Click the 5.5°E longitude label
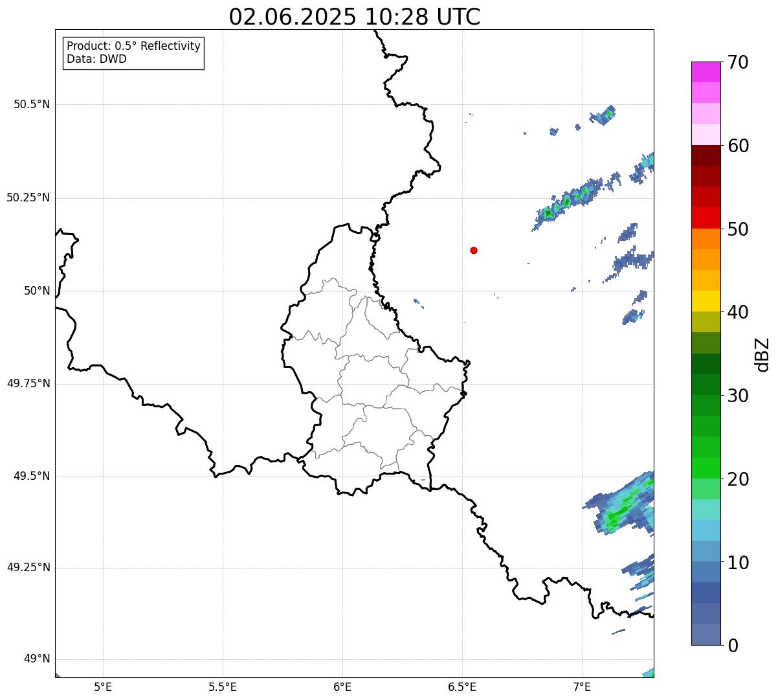Viewport: 778px width, 700px height. pyautogui.click(x=223, y=686)
